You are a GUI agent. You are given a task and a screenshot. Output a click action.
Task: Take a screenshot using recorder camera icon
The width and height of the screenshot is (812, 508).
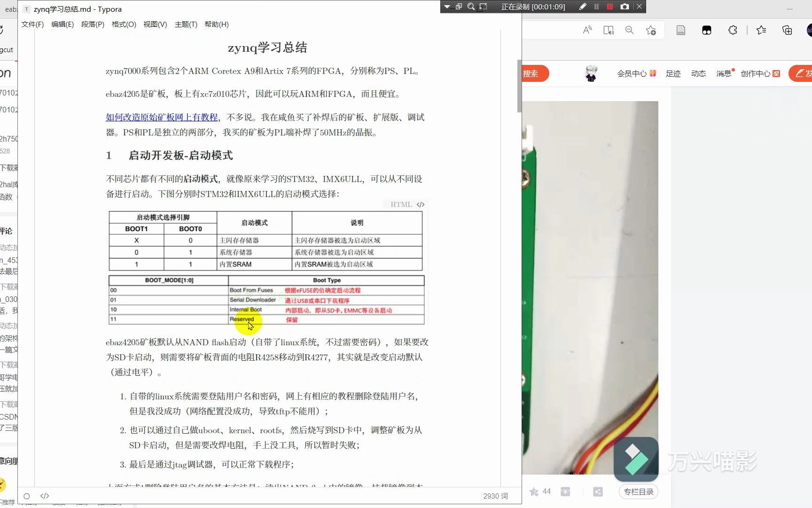click(625, 7)
